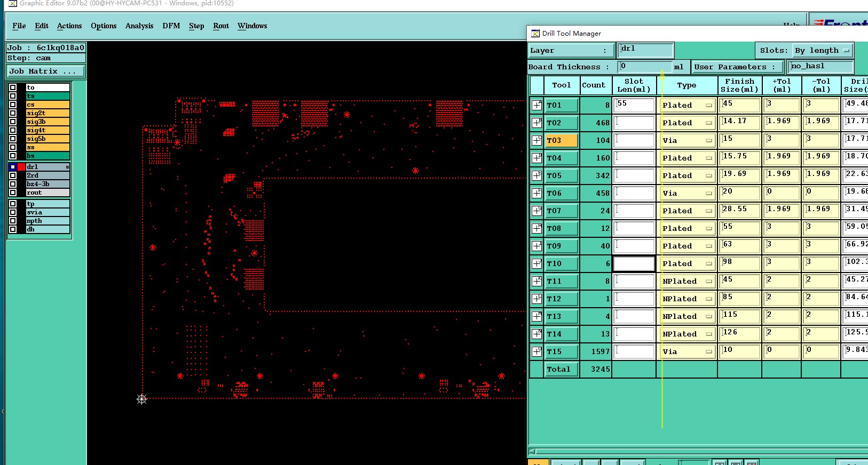Open the Edit menu
The image size is (868, 465).
point(42,26)
